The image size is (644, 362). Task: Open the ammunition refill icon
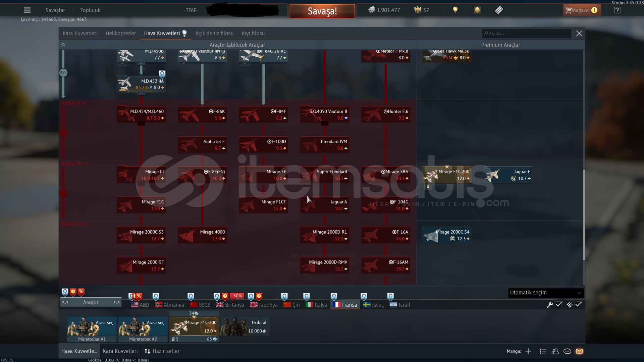(569, 305)
